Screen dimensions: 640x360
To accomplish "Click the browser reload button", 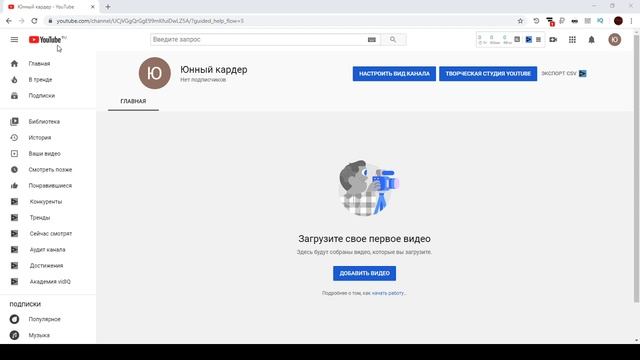I will tap(34, 21).
